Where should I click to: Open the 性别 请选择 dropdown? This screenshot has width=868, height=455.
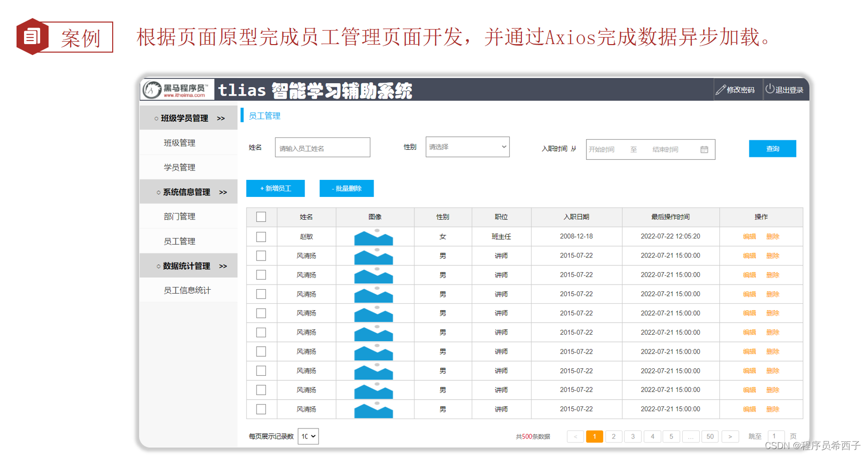(x=467, y=147)
